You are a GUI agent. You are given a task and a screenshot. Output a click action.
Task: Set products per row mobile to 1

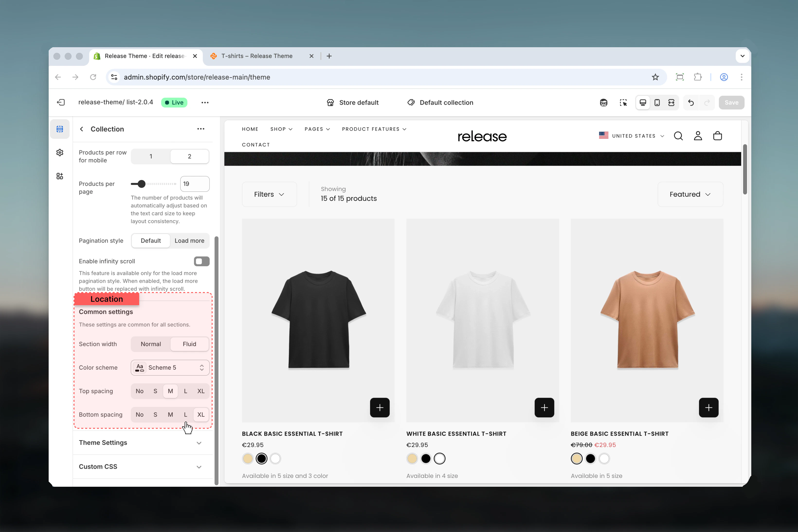[151, 156]
